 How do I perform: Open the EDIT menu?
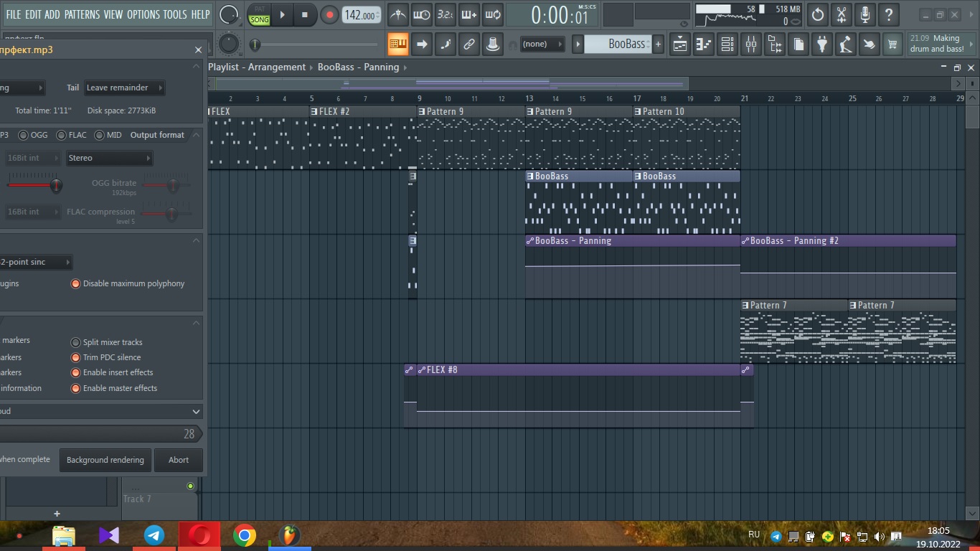click(x=33, y=14)
